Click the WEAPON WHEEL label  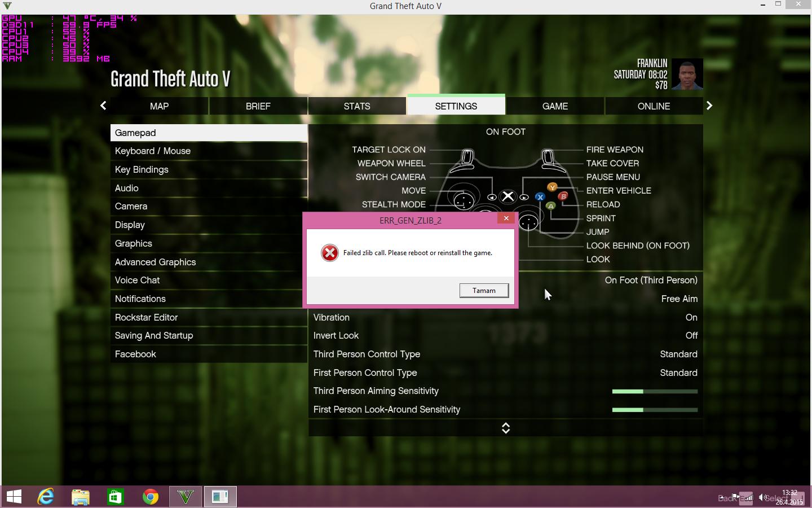(x=391, y=163)
